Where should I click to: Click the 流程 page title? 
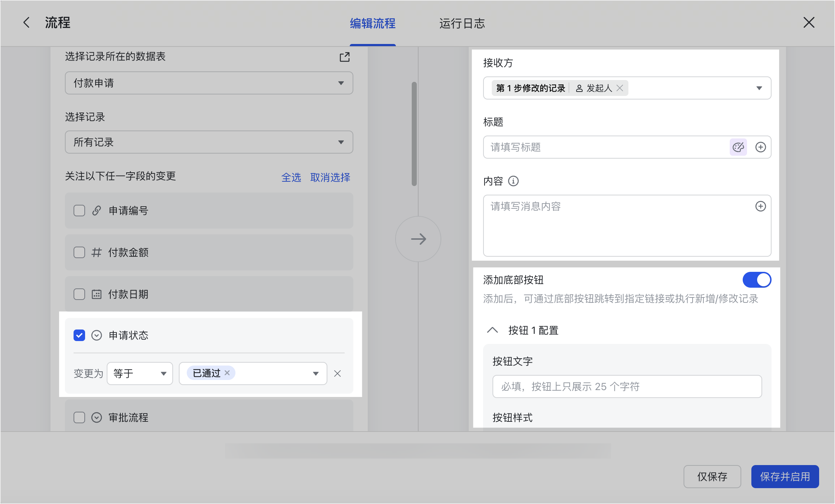pos(58,22)
